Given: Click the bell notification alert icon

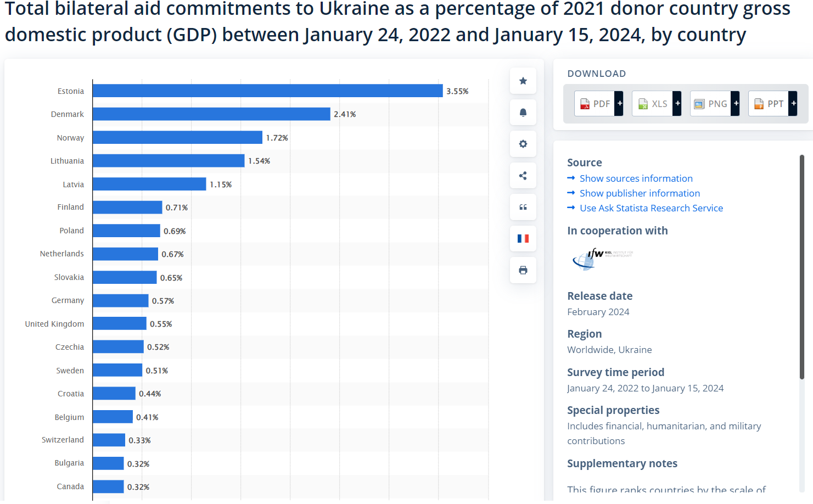Looking at the screenshot, I should pyautogui.click(x=523, y=113).
